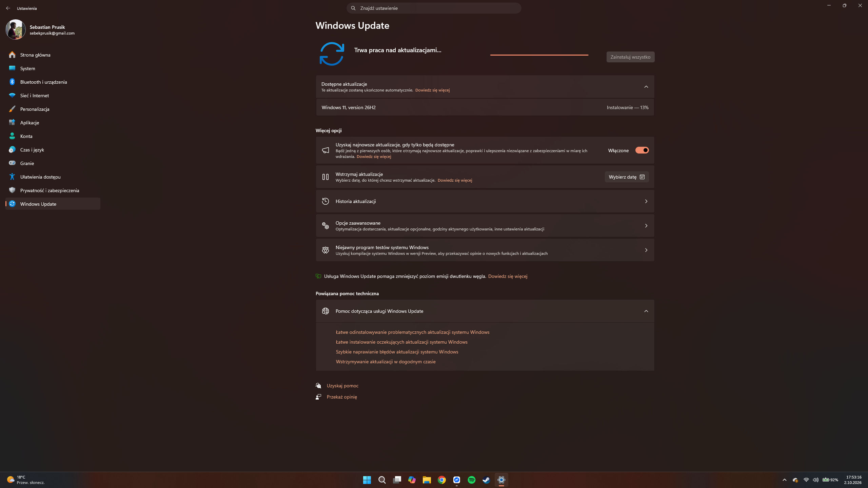868x488 pixels.
Task: Open Copilot icon on the taskbar
Action: (412, 480)
